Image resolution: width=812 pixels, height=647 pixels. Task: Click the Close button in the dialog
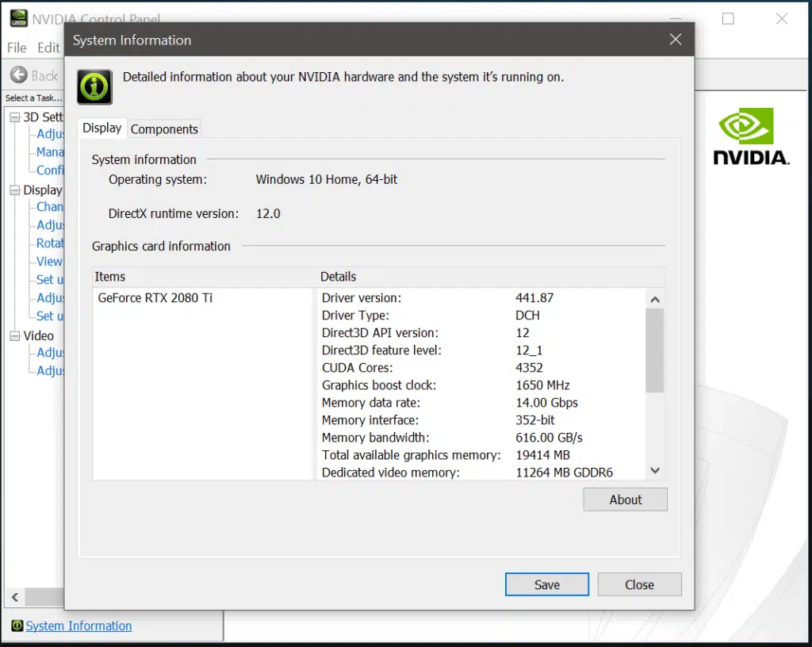coord(639,584)
